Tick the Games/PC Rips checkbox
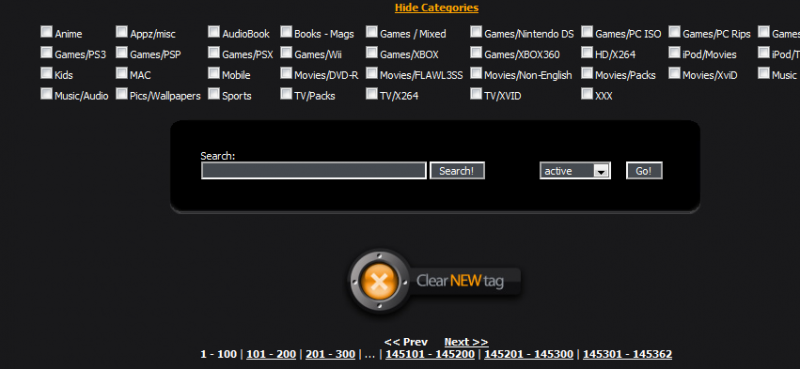 [674, 32]
